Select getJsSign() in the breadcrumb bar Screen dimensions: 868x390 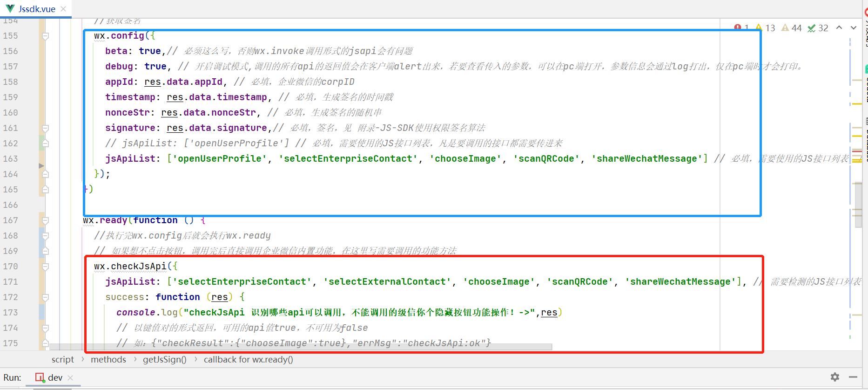click(x=165, y=360)
